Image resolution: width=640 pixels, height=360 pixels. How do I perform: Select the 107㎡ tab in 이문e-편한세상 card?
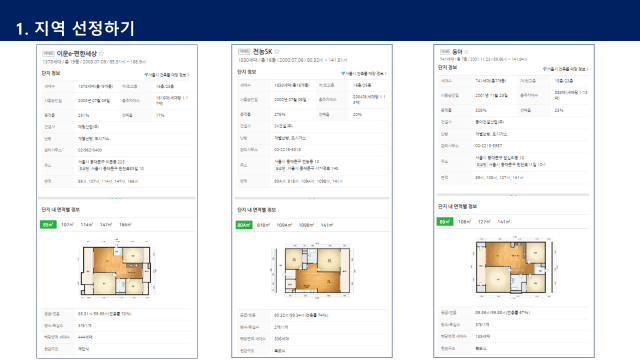coord(67,225)
